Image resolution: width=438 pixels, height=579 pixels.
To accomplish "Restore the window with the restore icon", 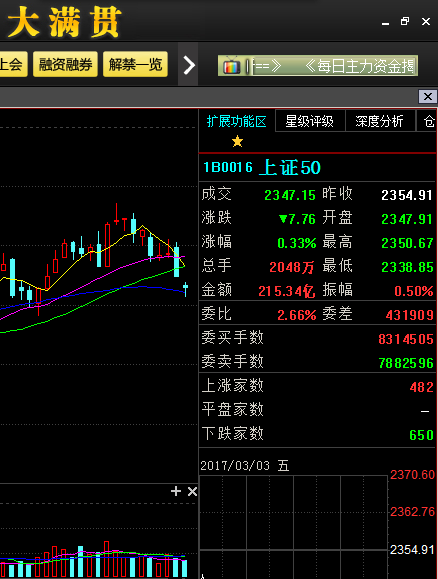I will click(x=405, y=21).
